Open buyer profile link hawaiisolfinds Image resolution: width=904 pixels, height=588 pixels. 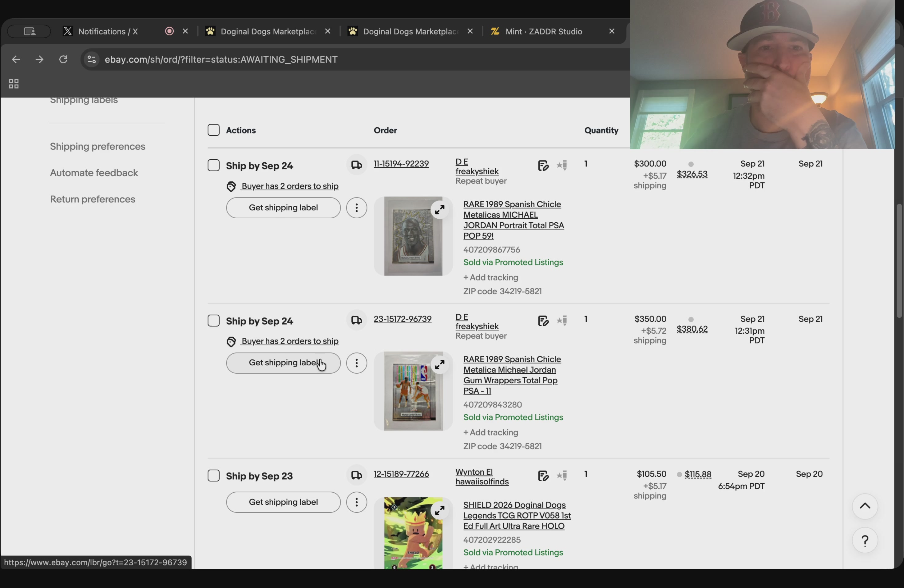[x=482, y=482]
